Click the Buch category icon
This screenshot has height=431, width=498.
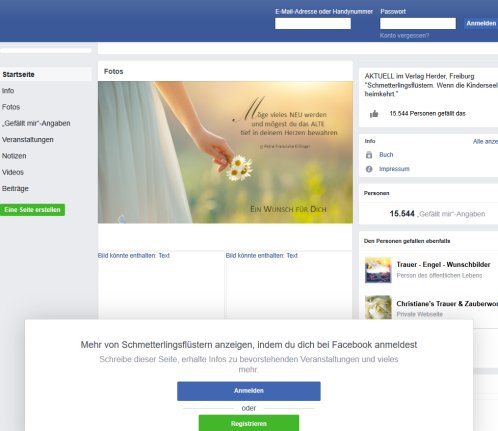click(369, 155)
